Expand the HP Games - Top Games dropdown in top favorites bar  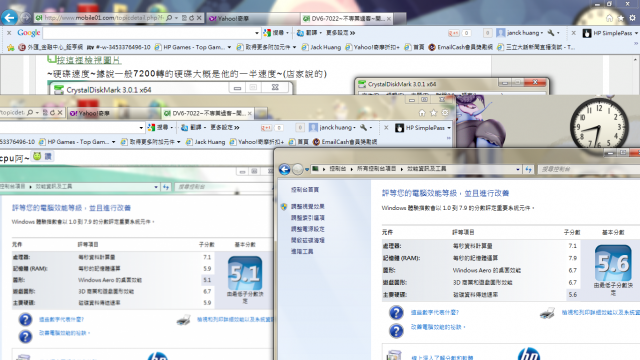point(229,47)
